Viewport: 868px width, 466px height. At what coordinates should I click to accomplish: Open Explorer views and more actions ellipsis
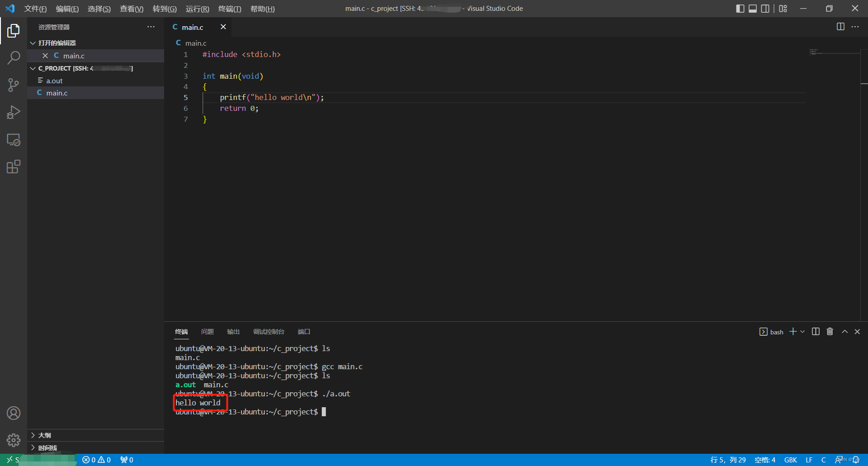151,27
